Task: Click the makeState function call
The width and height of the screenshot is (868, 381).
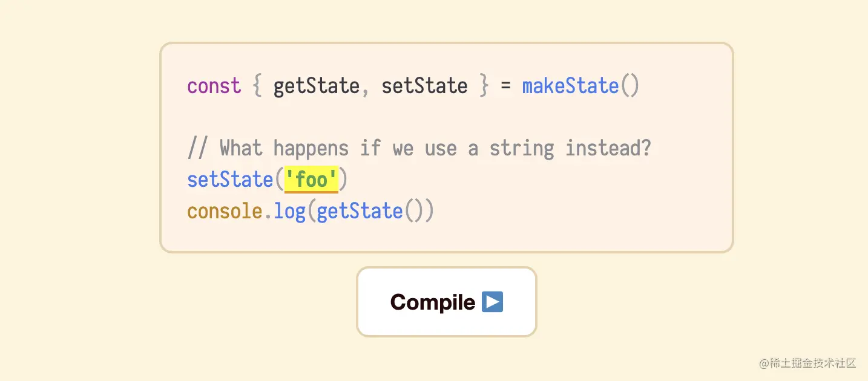Action: point(570,86)
